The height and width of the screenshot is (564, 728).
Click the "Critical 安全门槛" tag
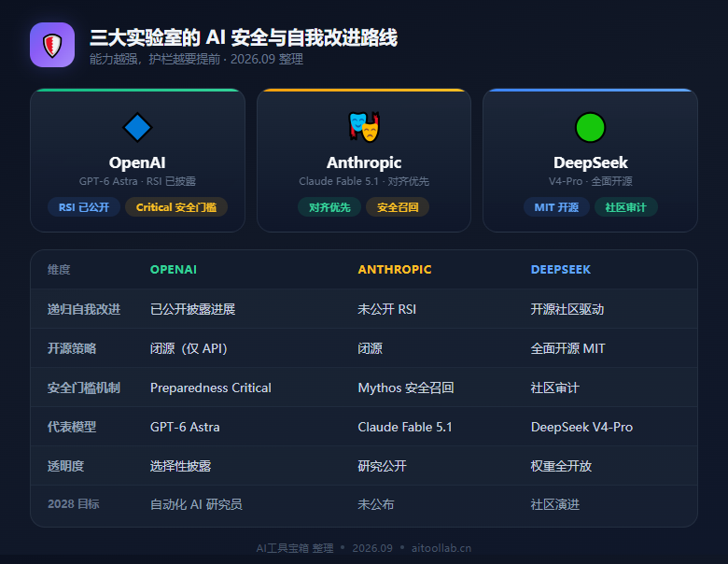[176, 207]
